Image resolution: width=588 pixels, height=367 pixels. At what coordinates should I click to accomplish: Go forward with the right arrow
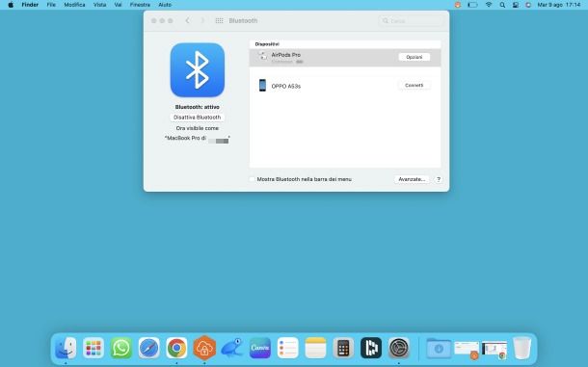[202, 20]
